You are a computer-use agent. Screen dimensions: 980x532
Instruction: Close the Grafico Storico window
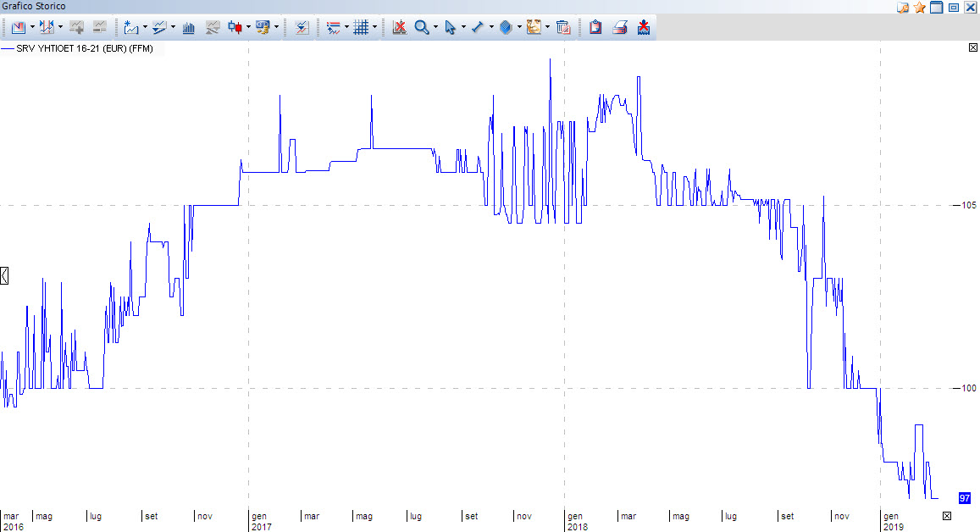971,8
